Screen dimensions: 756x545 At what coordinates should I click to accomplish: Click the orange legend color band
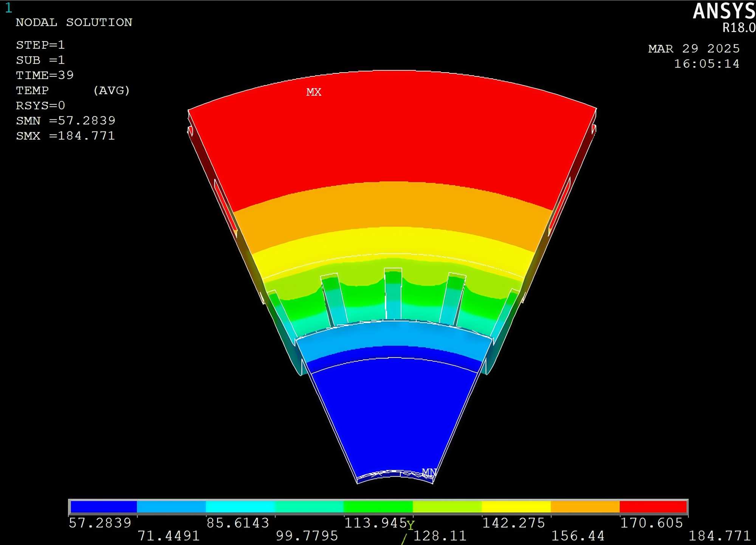(x=585, y=507)
